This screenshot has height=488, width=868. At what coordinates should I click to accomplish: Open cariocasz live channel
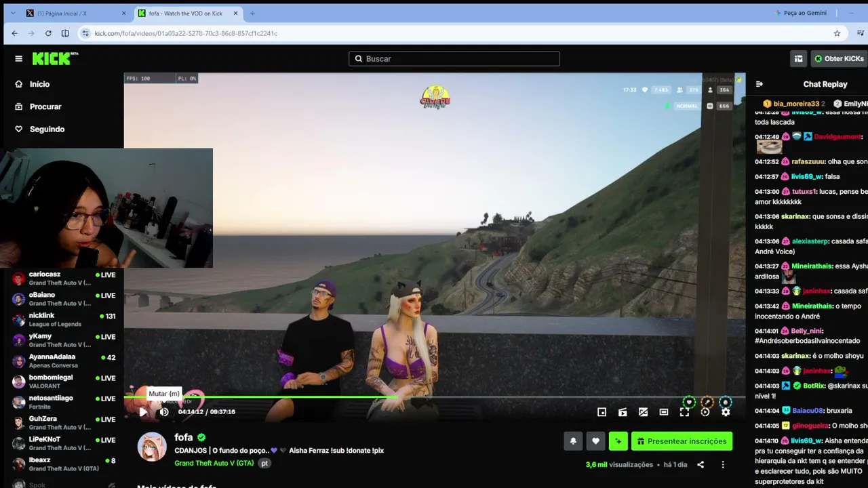click(64, 279)
